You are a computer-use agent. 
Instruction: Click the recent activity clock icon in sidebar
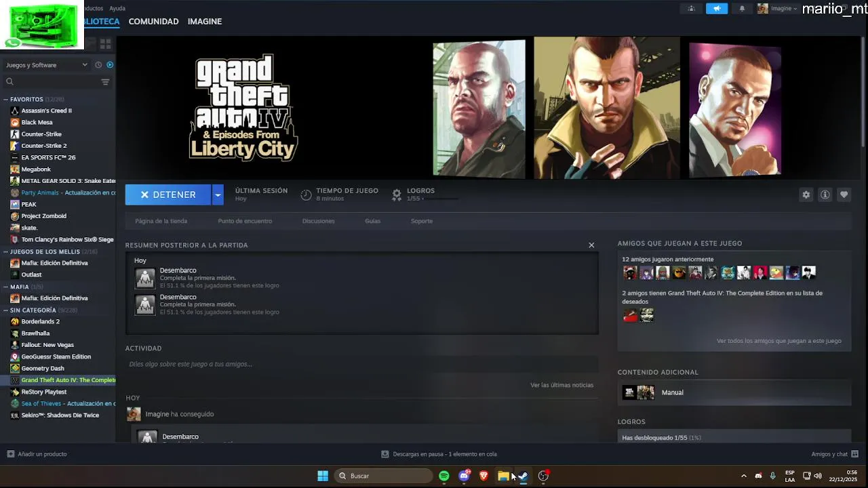pos(98,65)
